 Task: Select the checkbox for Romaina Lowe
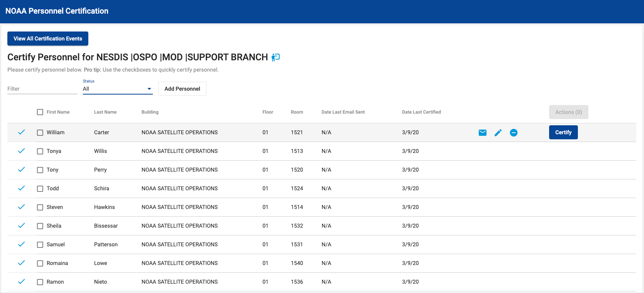pos(40,263)
